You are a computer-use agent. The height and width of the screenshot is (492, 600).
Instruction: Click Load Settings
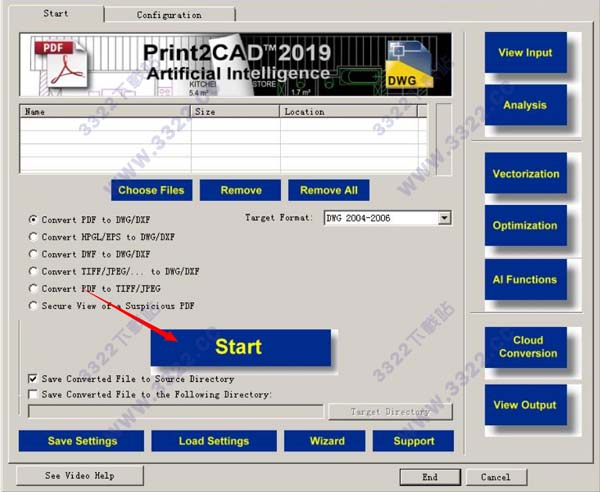(214, 441)
